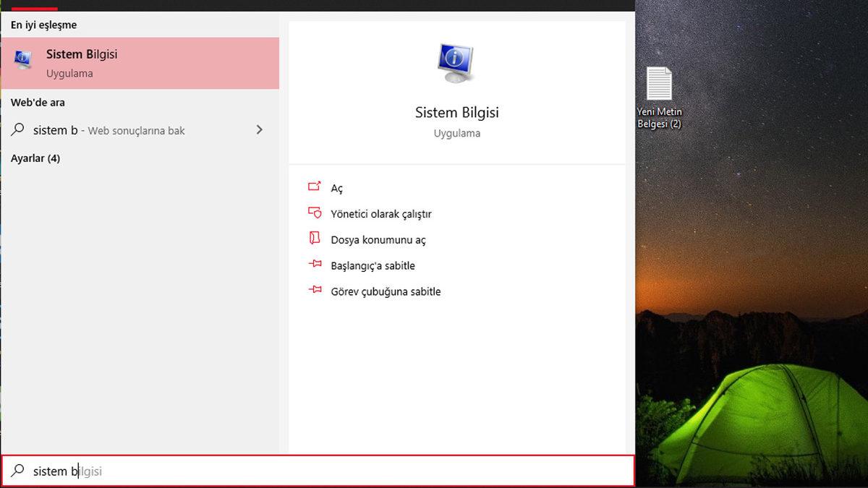This screenshot has height=488, width=868.
Task: Click the magnifier icon inside the search box
Action: pos(18,471)
